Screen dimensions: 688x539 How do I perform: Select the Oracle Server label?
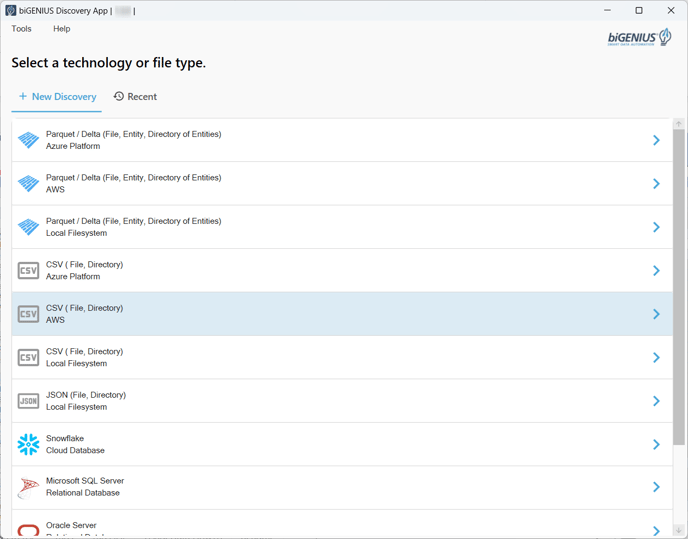coord(71,525)
